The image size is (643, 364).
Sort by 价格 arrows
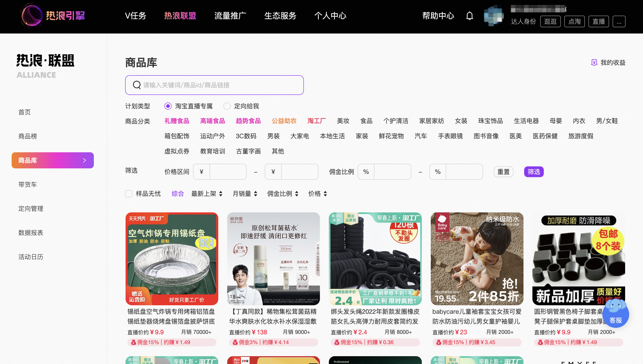[x=325, y=194]
